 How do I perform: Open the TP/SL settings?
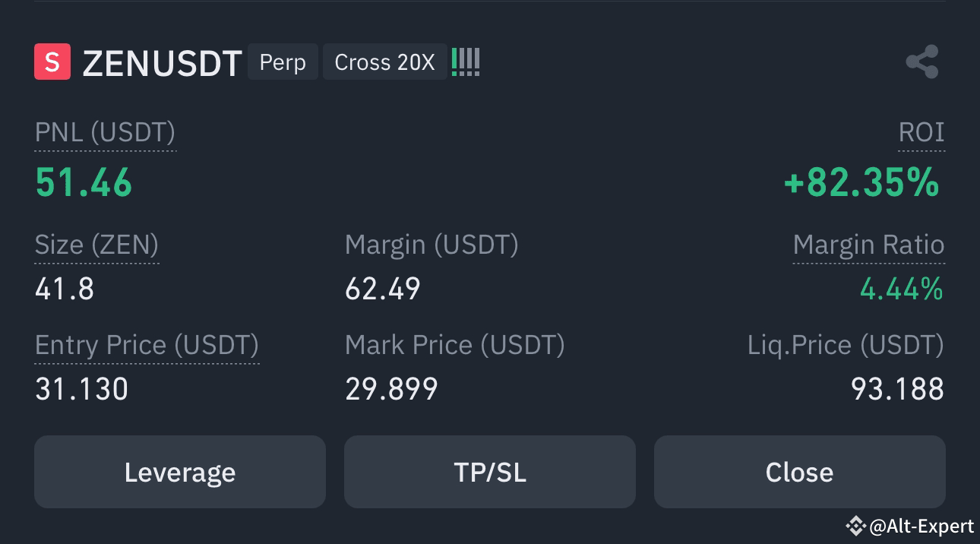(x=490, y=471)
